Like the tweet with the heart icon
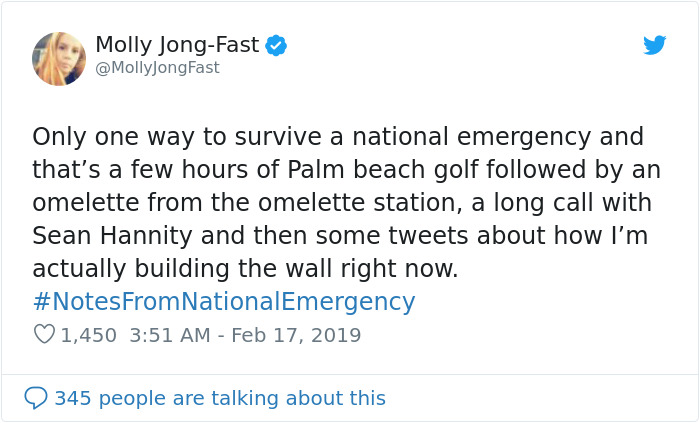700x423 pixels. (44, 335)
